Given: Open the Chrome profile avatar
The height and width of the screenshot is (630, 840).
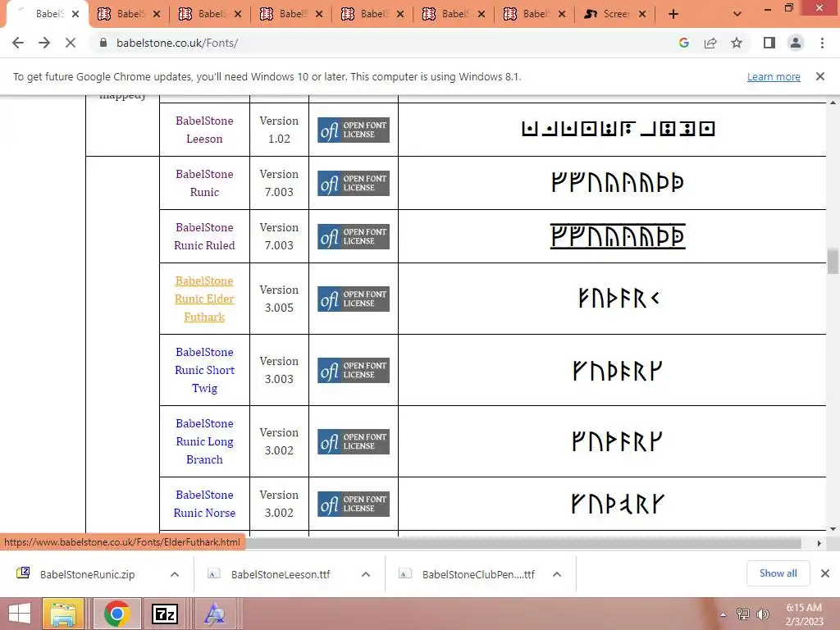Looking at the screenshot, I should tap(796, 43).
